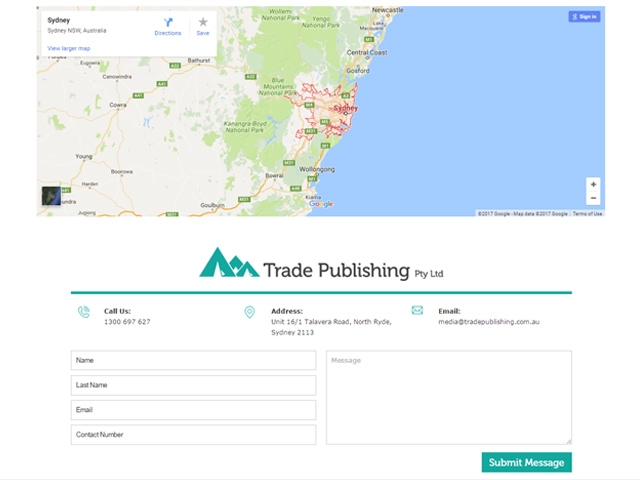This screenshot has height=480, width=640.
Task: Click the Canowindra label on the map
Action: coord(117,77)
